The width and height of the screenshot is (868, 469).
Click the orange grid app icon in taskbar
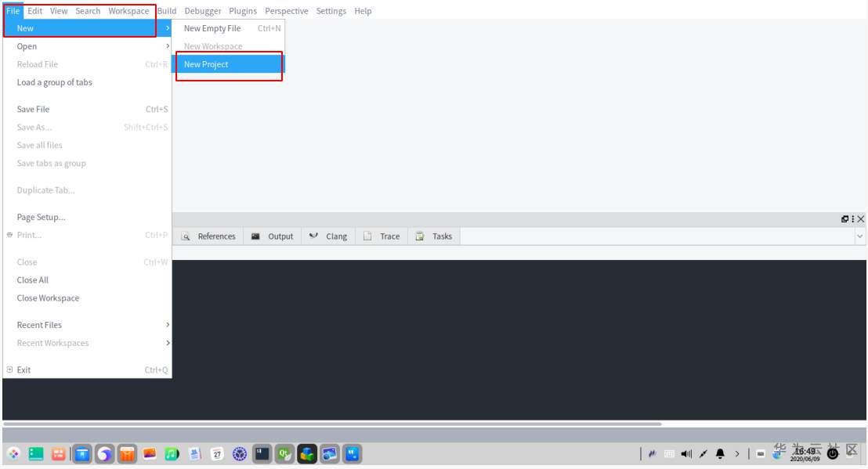59,454
